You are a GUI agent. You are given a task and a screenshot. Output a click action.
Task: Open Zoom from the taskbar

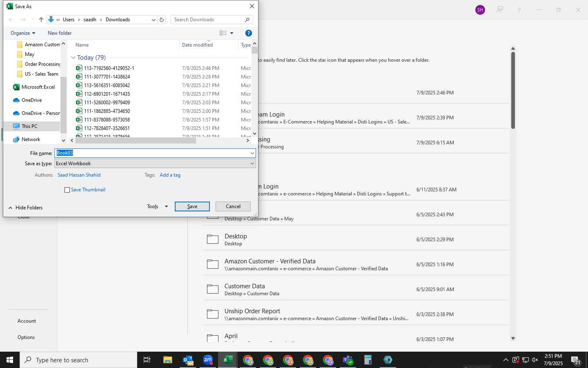[x=208, y=360]
